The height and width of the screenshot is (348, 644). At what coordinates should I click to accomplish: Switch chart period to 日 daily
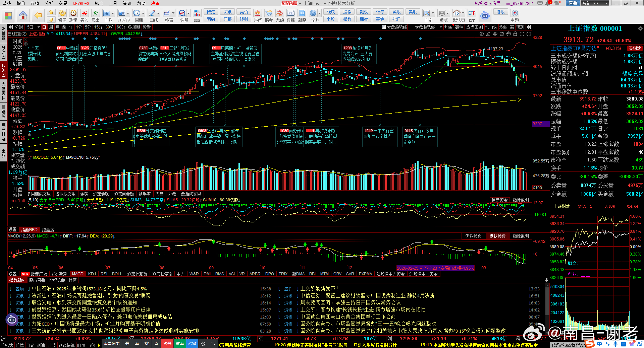44,27
